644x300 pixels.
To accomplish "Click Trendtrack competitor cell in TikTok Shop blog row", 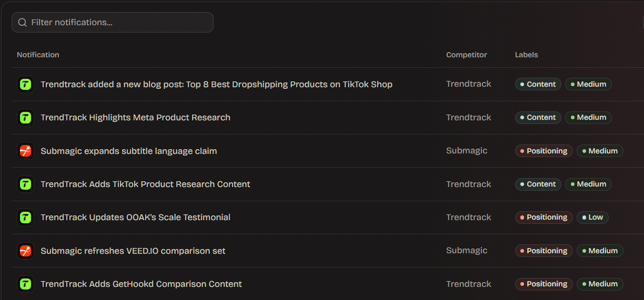I will click(469, 84).
